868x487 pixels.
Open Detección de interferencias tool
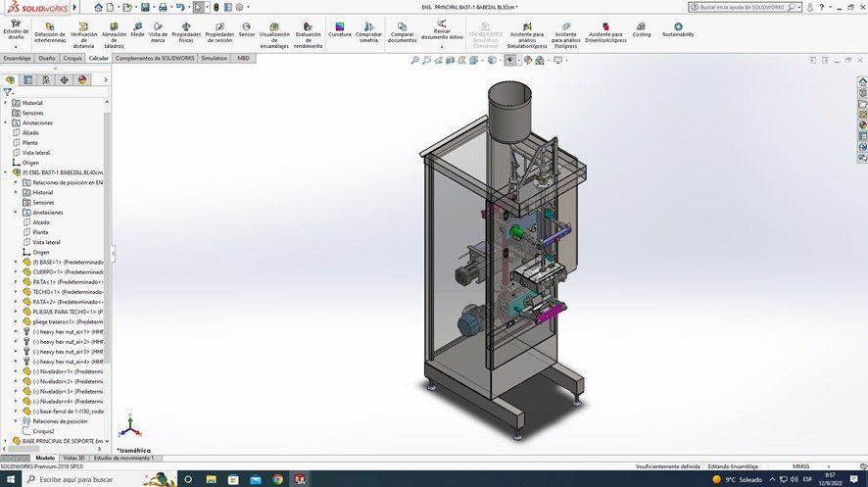coord(50,32)
